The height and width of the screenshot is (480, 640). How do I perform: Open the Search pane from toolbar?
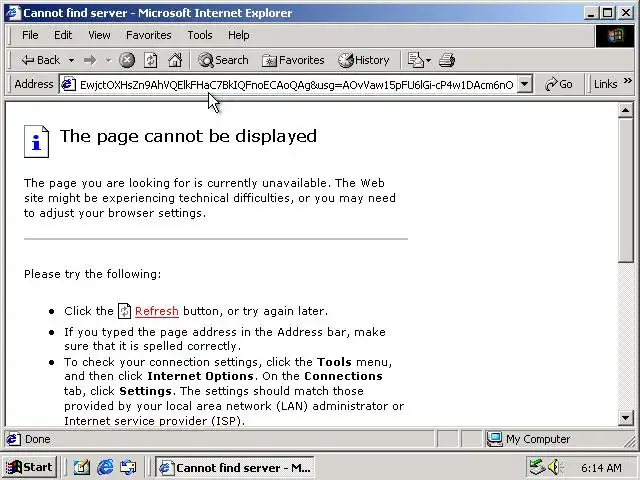(223, 60)
